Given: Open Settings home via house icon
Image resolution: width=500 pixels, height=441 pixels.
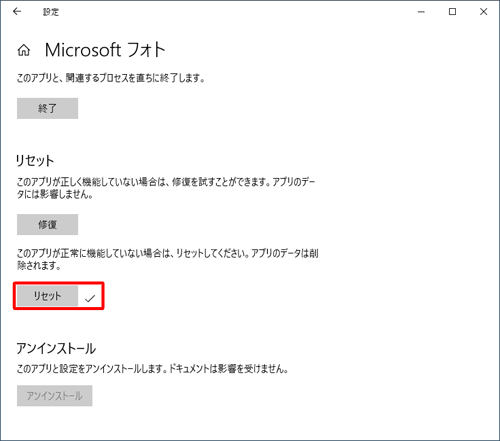Looking at the screenshot, I should (24, 50).
